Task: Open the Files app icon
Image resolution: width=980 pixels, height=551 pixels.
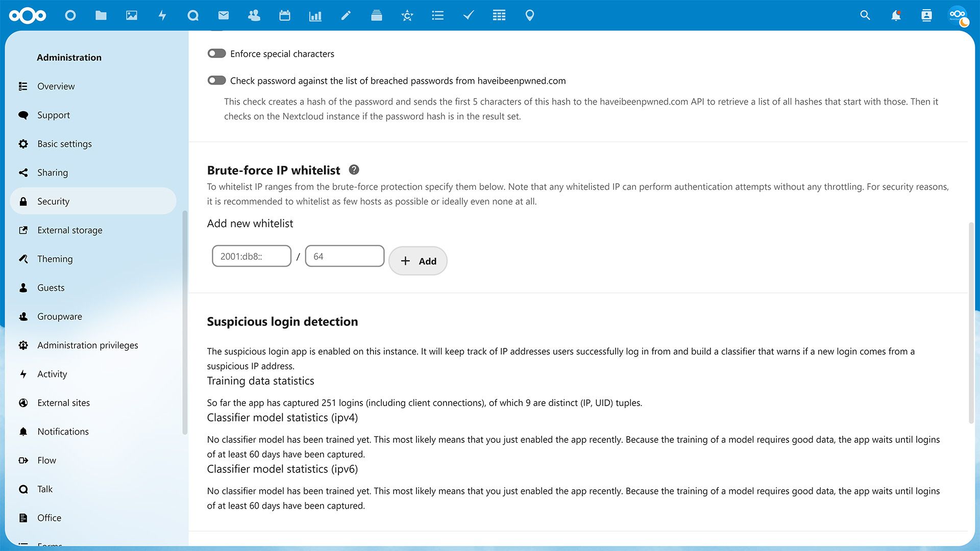Action: [101, 15]
